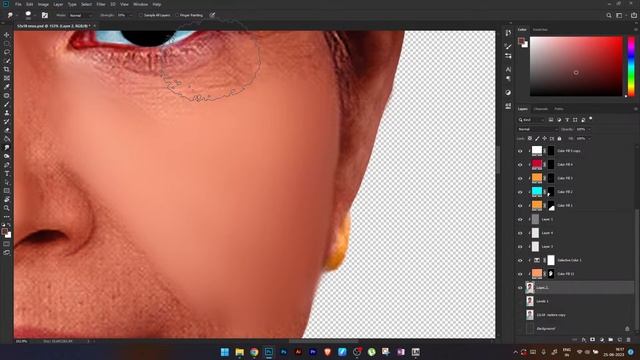The image size is (640, 360).
Task: Hide the Color Fill 3 layer
Action: pyautogui.click(x=520, y=178)
